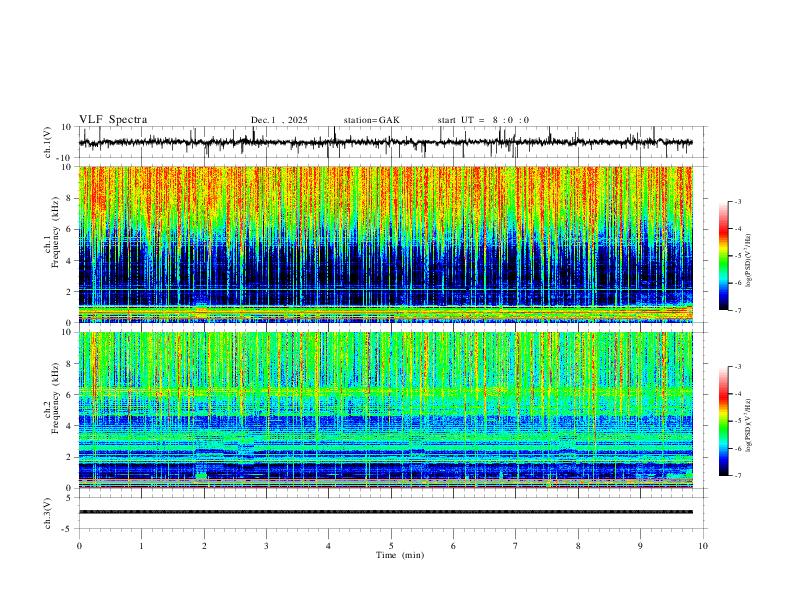
Task: Click the ch.2 colorbar gradient
Action: pyautogui.click(x=723, y=421)
